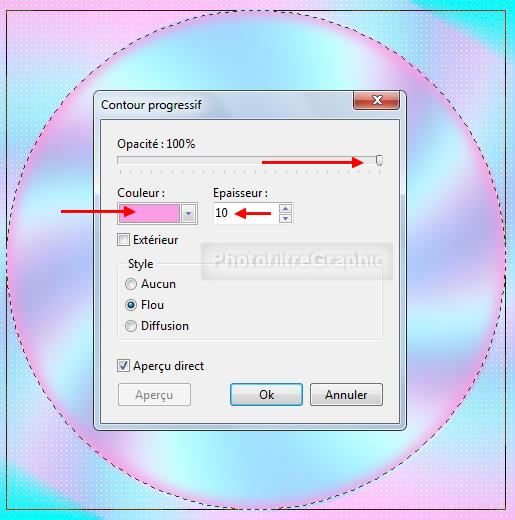Choose the Diffusion style option
Viewport: 515px width, 520px height.
coord(131,326)
